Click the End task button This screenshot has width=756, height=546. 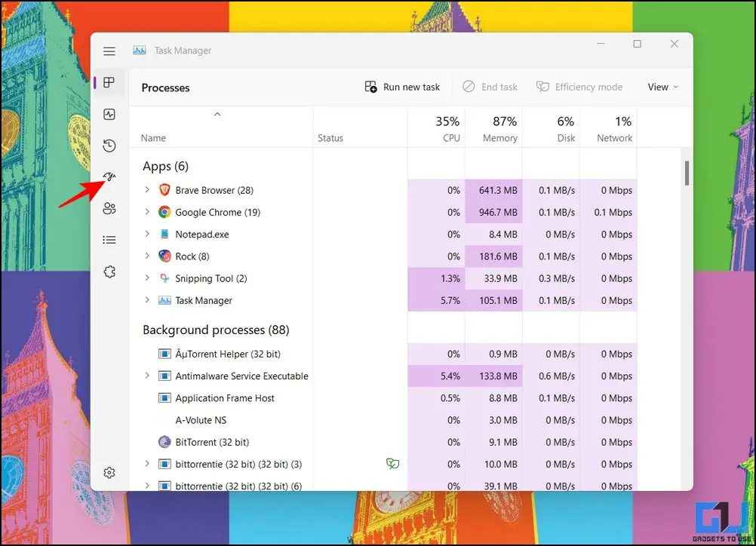point(490,87)
